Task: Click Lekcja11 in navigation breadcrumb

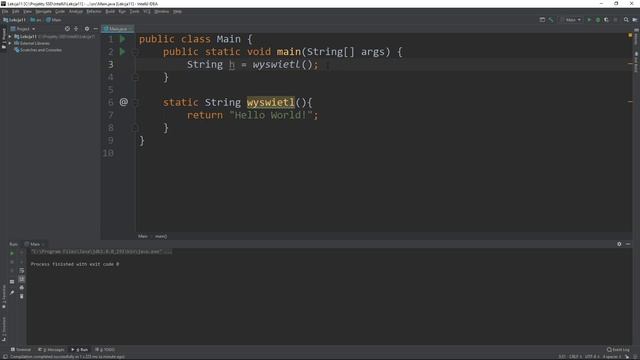Action: point(15,20)
